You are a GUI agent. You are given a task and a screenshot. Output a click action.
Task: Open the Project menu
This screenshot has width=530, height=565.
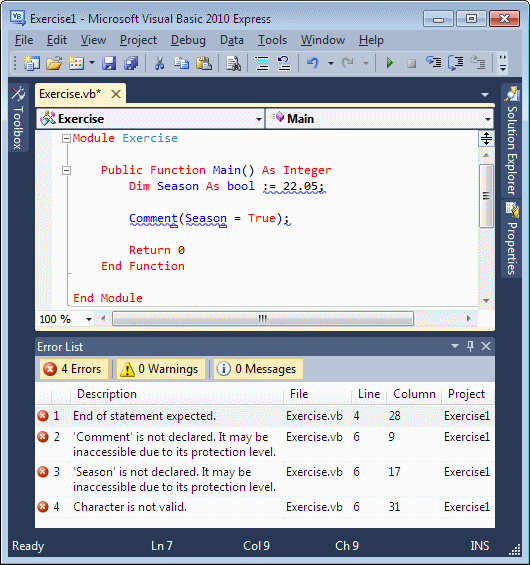138,40
